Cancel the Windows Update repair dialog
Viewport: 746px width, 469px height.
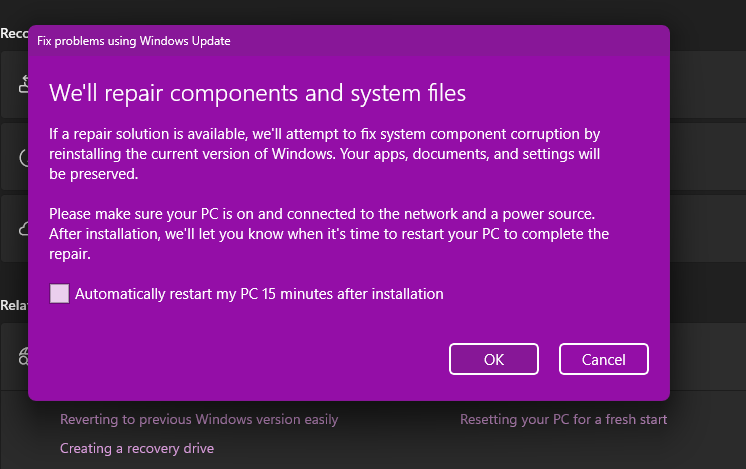604,359
